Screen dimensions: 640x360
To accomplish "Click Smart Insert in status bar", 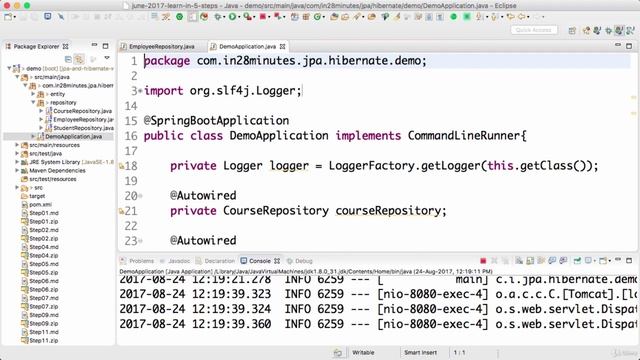I will coord(420,352).
